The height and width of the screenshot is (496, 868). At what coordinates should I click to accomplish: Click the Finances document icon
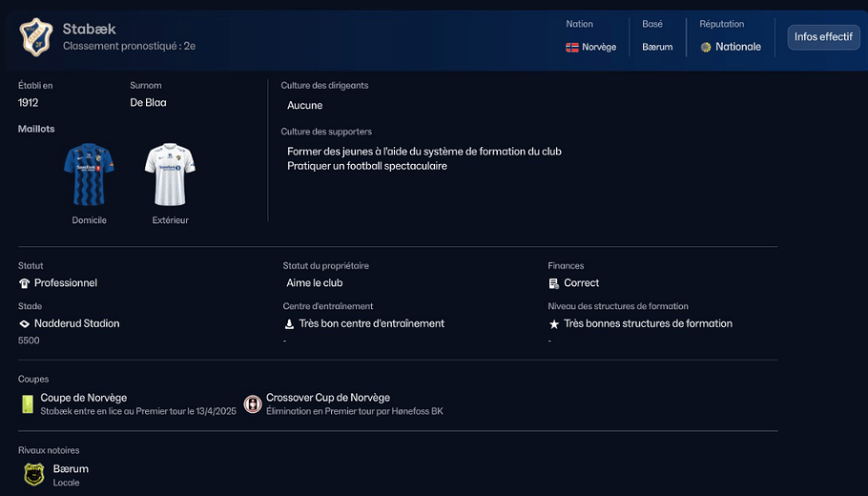tap(554, 283)
